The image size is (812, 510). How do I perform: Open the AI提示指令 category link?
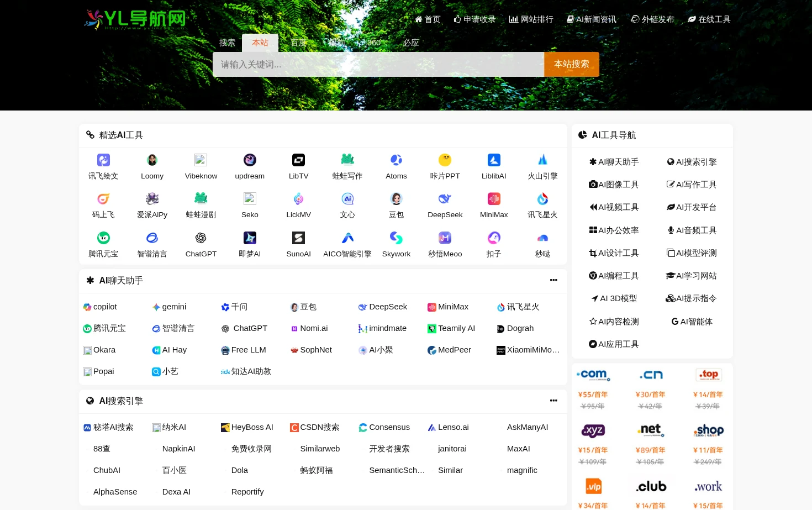coord(692,298)
